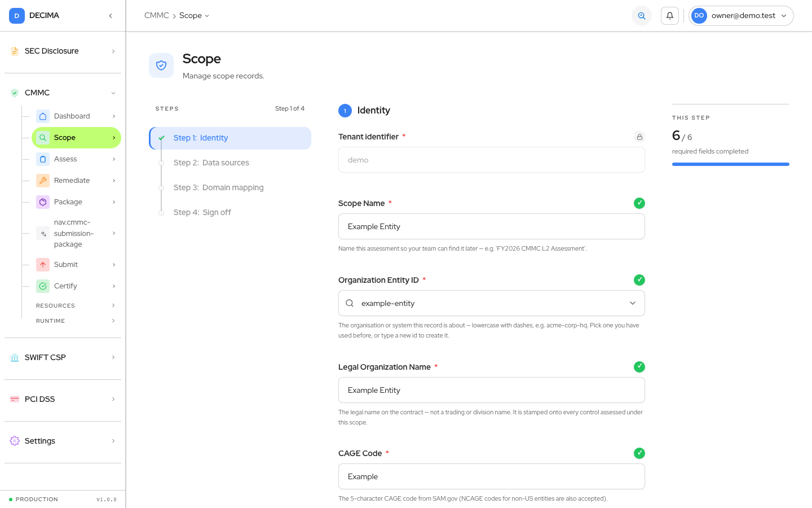The image size is (812, 508).
Task: Click the green check next to Scope Name
Action: tap(639, 203)
